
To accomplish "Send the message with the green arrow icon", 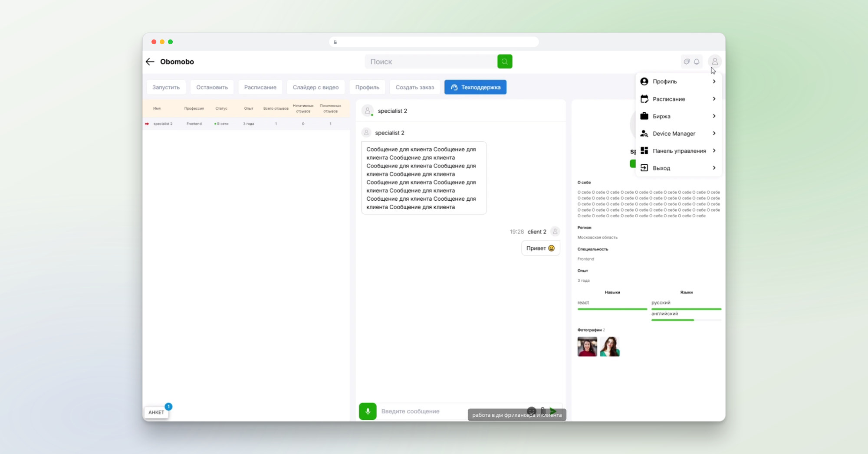I will pyautogui.click(x=553, y=411).
